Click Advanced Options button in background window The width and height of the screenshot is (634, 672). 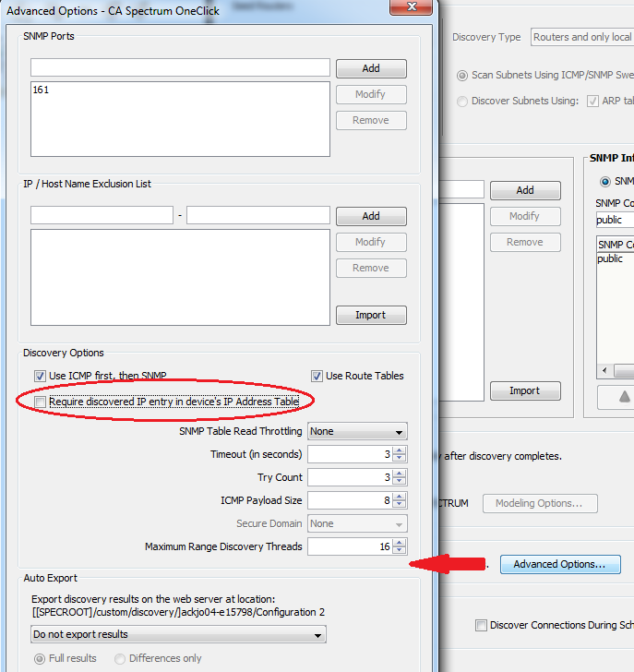coord(560,564)
